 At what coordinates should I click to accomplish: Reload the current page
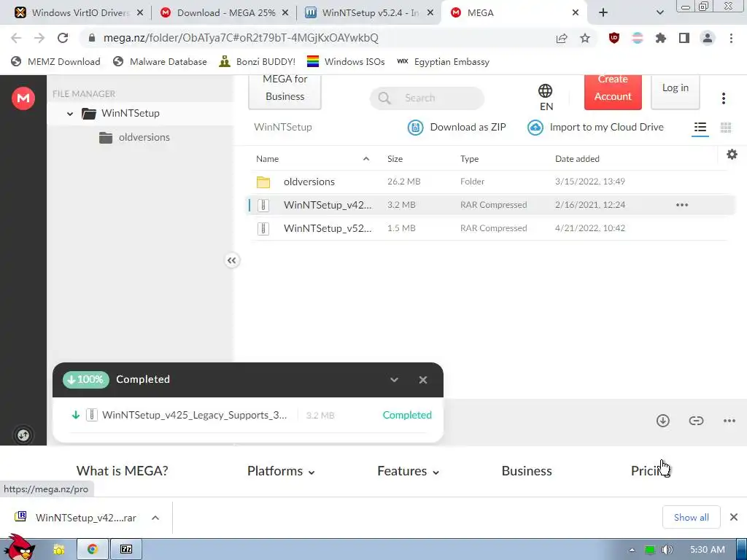63,38
